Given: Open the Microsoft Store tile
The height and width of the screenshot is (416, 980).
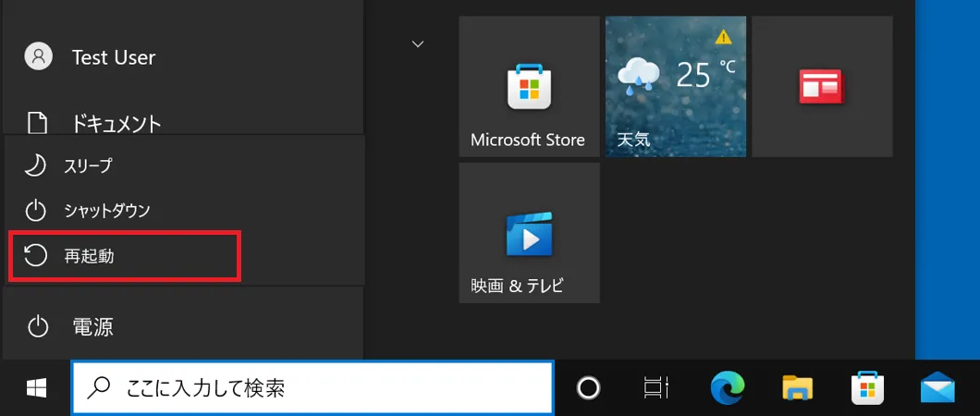Looking at the screenshot, I should tap(530, 86).
